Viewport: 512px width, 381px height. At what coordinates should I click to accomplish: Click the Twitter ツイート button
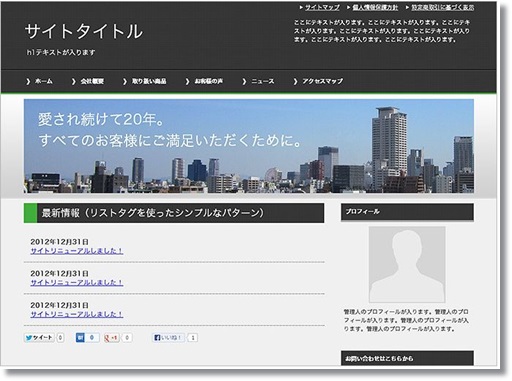[39, 338]
